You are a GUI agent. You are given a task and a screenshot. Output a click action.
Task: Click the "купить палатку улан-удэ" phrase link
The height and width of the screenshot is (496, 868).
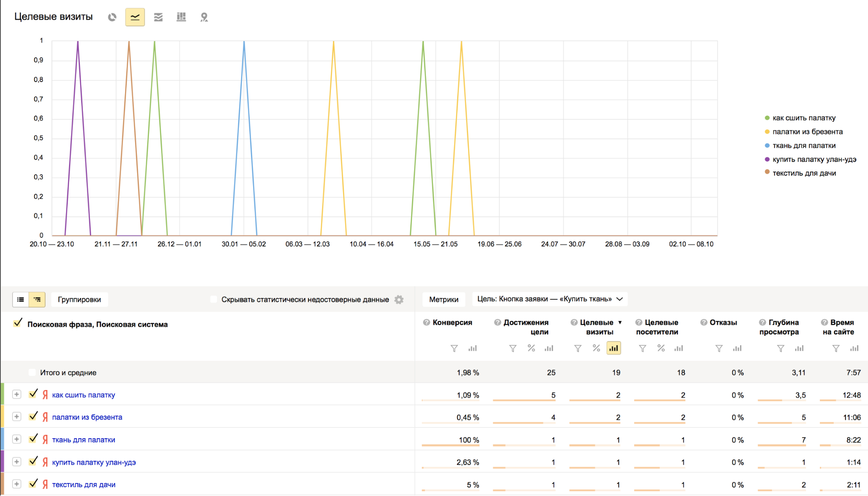coord(94,462)
